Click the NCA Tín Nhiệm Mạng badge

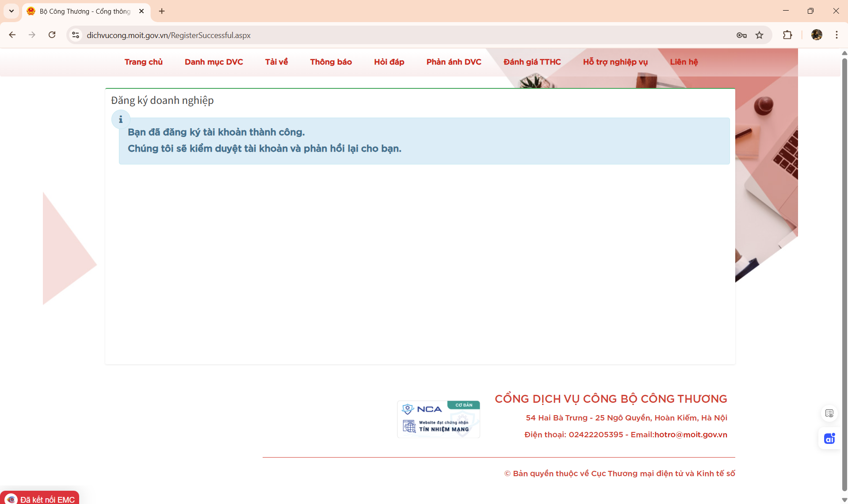point(438,419)
